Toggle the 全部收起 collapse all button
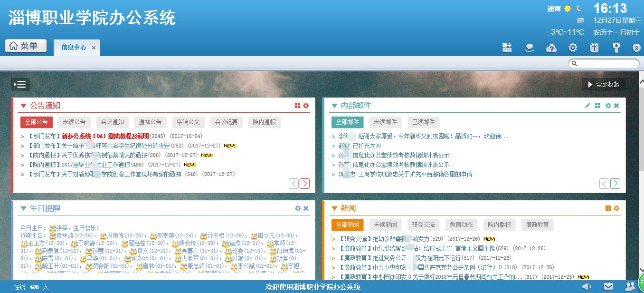The image size is (644, 293). point(603,84)
